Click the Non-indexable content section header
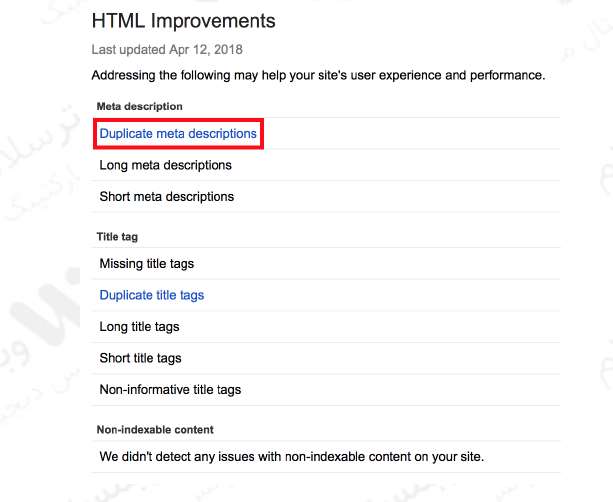 pos(155,430)
